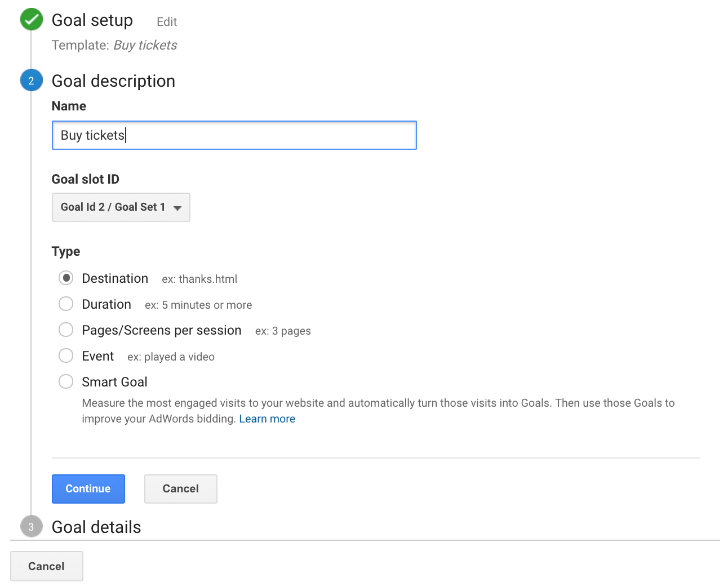Screen dimensions: 728x587
Task: Click the green Goal setup checkmark icon
Action: click(32, 20)
